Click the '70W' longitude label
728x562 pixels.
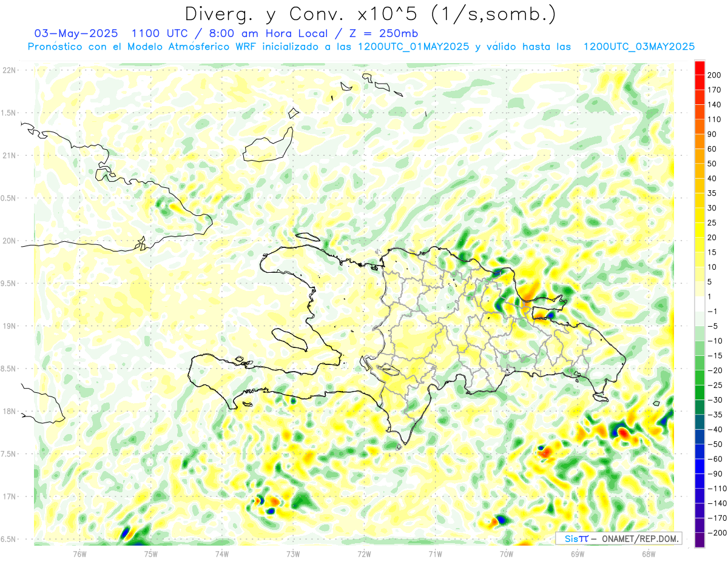coord(506,554)
